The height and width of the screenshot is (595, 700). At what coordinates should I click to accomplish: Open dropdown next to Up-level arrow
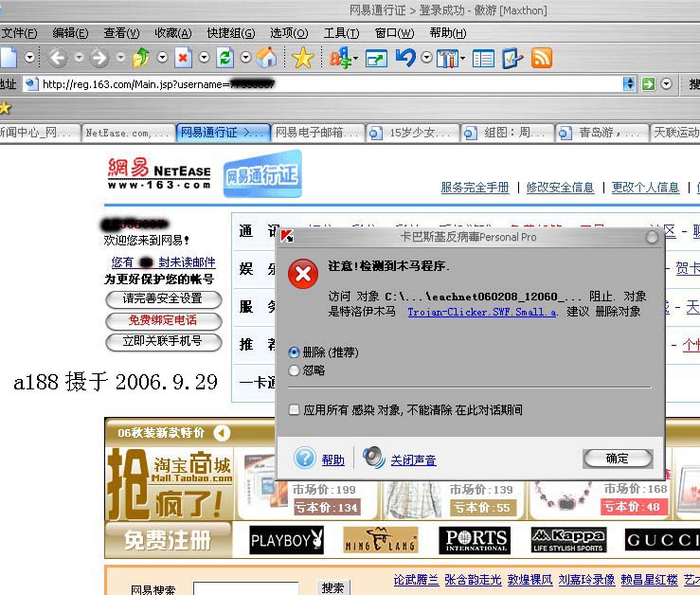point(163,57)
